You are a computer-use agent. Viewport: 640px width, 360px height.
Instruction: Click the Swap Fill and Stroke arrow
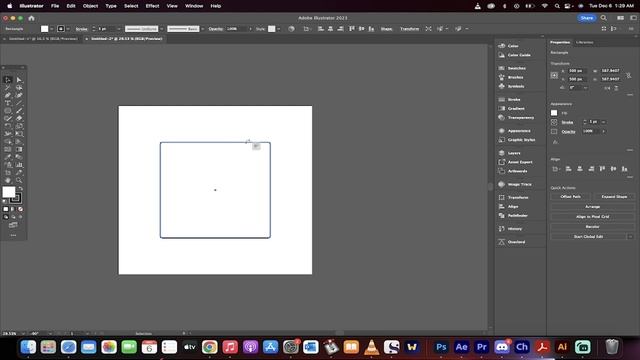click(x=20, y=189)
